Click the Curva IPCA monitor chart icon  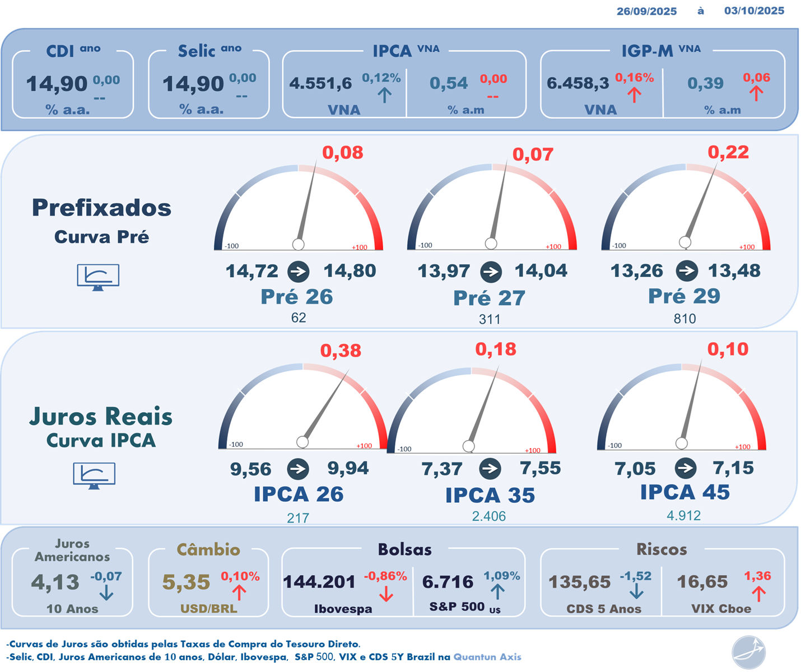pos(94,476)
